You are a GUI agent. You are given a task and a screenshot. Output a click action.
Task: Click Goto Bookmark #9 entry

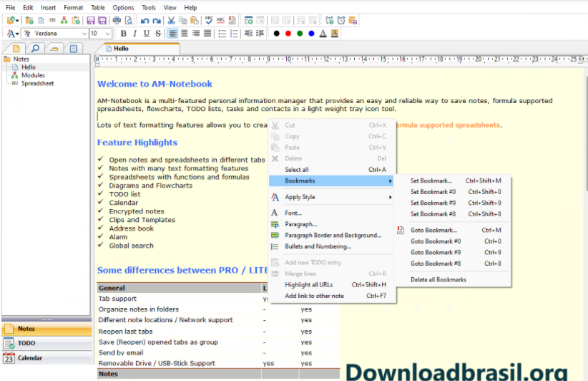click(x=454, y=252)
